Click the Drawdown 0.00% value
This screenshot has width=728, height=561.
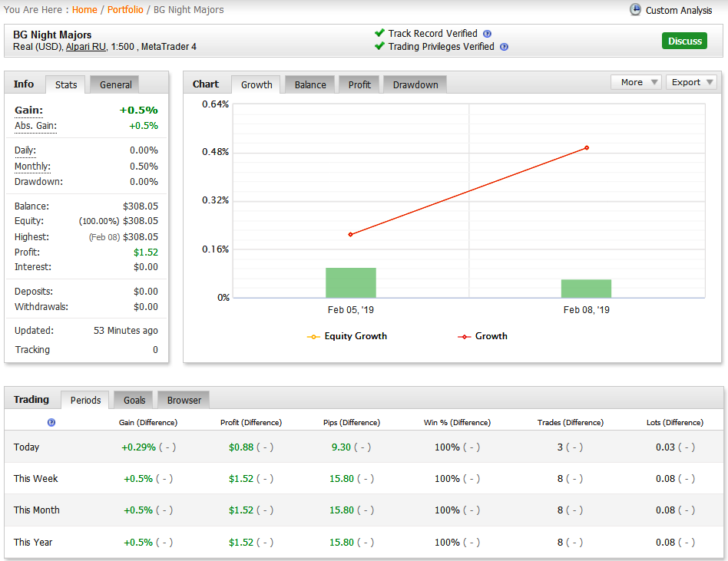144,181
